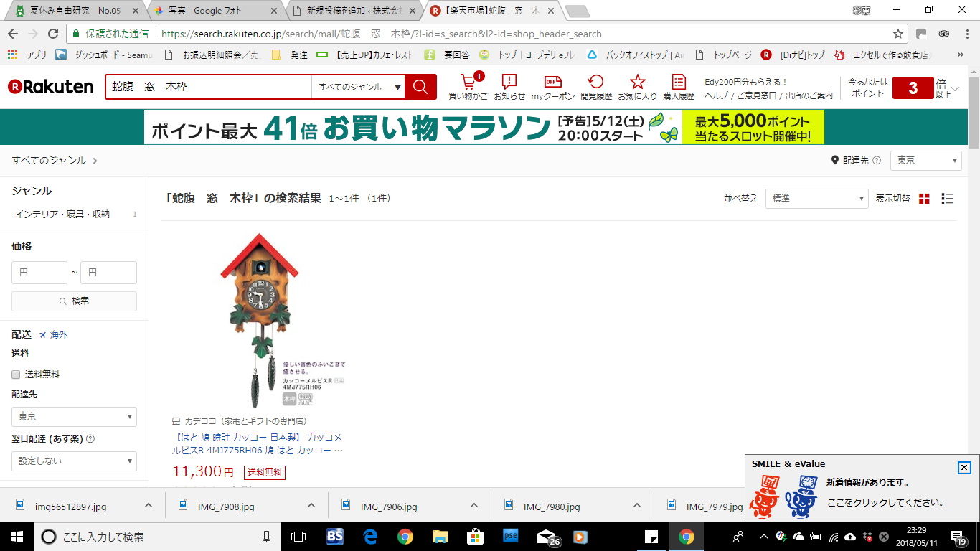Click the 配達先 help question mark icon
The image size is (980, 551).
tap(877, 161)
